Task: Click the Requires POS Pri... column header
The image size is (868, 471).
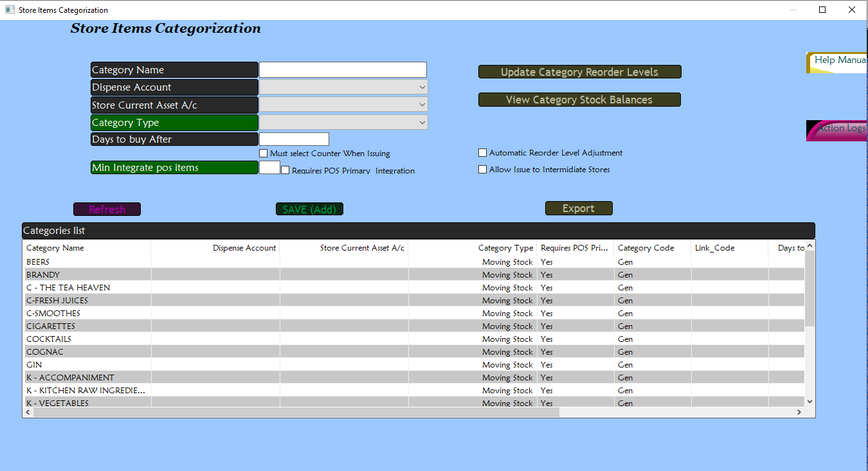Action: (575, 248)
